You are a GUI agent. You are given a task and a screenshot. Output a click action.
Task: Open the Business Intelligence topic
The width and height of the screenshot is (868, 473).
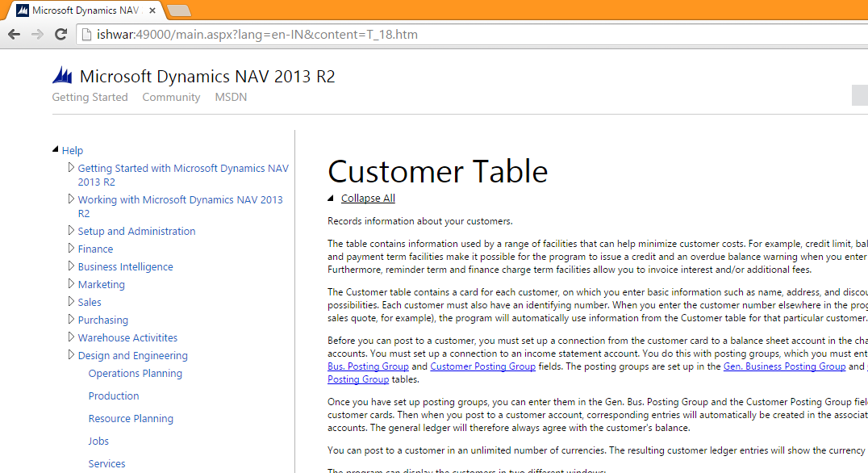pyautogui.click(x=125, y=267)
